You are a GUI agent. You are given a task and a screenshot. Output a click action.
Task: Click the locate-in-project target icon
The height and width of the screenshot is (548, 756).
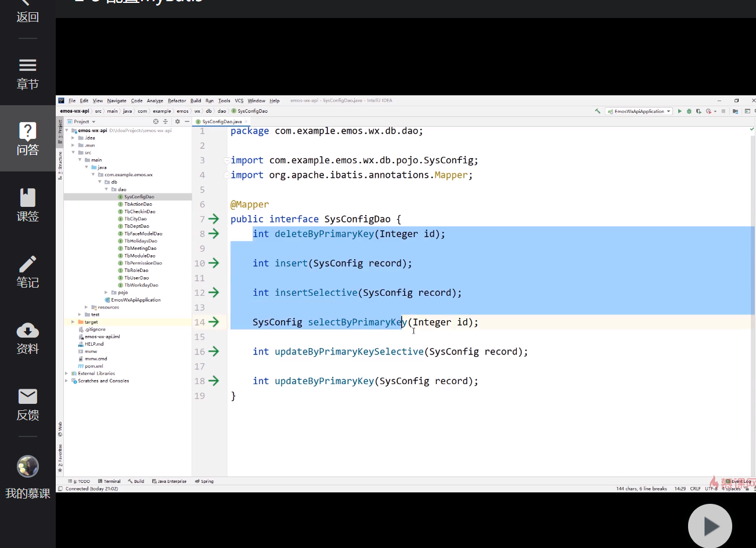point(156,121)
